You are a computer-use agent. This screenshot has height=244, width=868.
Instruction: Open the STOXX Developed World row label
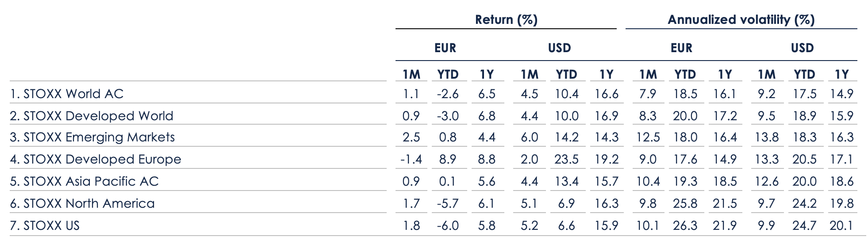coord(92,116)
